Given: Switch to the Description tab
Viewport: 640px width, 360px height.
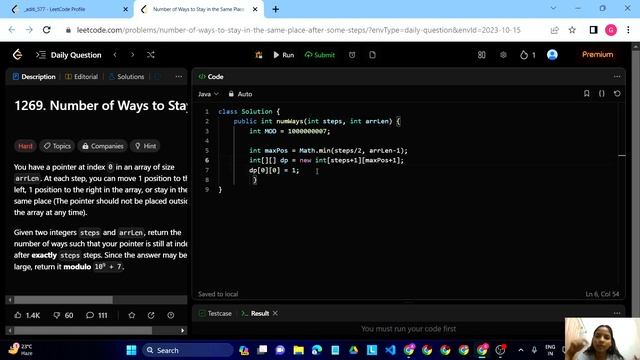Looking at the screenshot, I should coord(34,77).
